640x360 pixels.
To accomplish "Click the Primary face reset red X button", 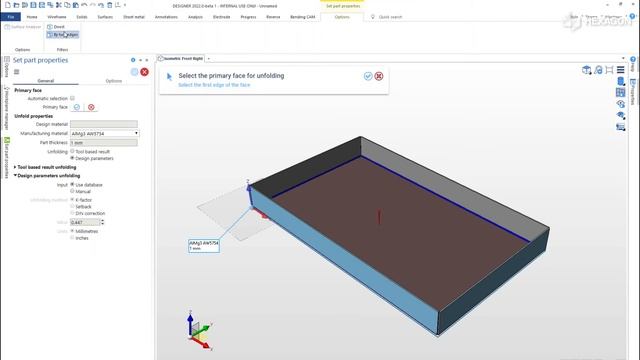I will click(91, 107).
